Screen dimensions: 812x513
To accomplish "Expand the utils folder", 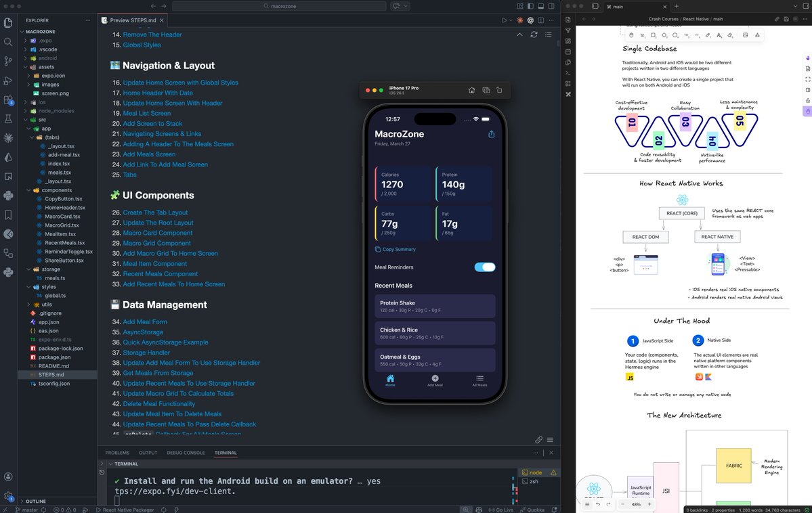I will 57,305.
